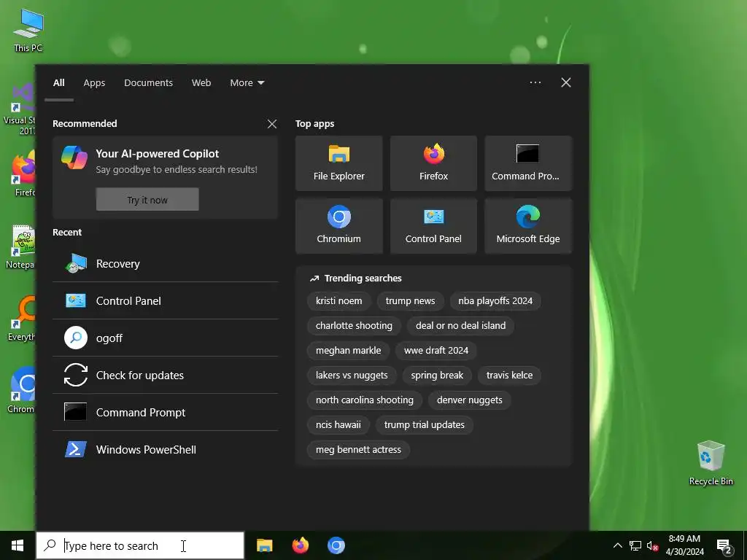Search trending 'deal or no deal island'
Viewport: 747px width, 560px height.
[x=461, y=326]
